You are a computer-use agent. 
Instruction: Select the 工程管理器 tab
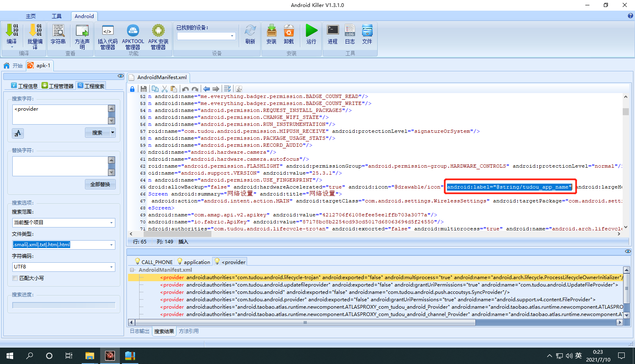[58, 86]
